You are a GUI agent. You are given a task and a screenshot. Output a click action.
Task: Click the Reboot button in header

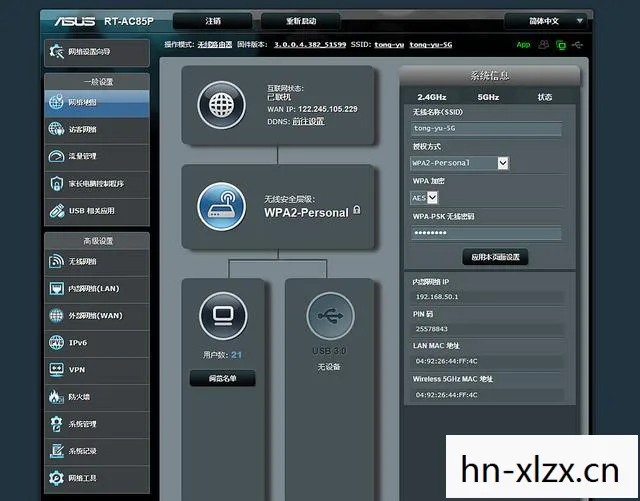pos(301,21)
